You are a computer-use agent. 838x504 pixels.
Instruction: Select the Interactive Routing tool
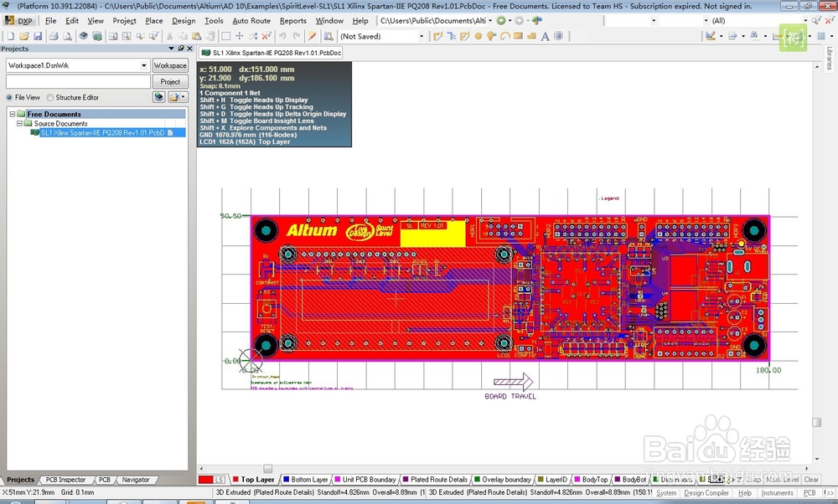(x=438, y=36)
